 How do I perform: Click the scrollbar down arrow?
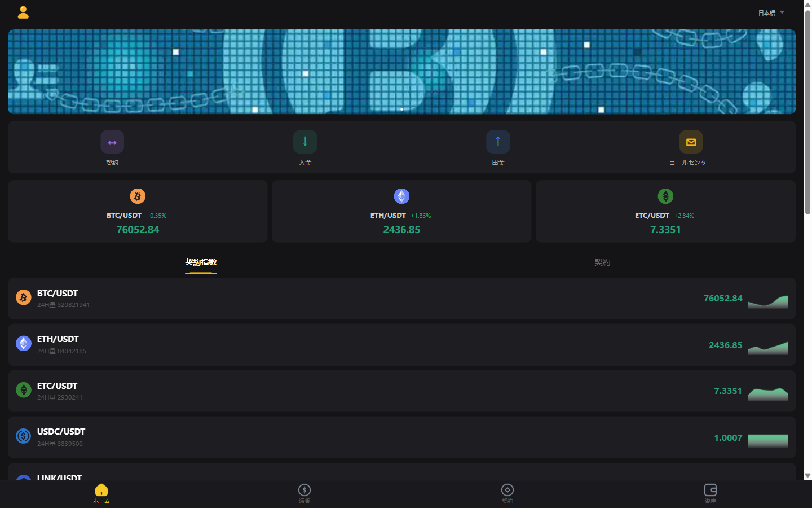807,476
